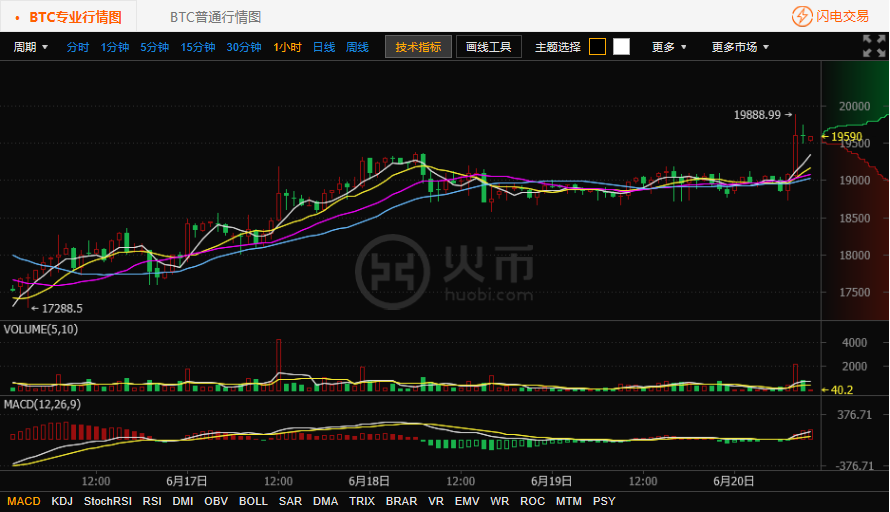Image resolution: width=890 pixels, height=512 pixels.
Task: Click the MACD(12,26,9) label
Action: tap(43, 404)
